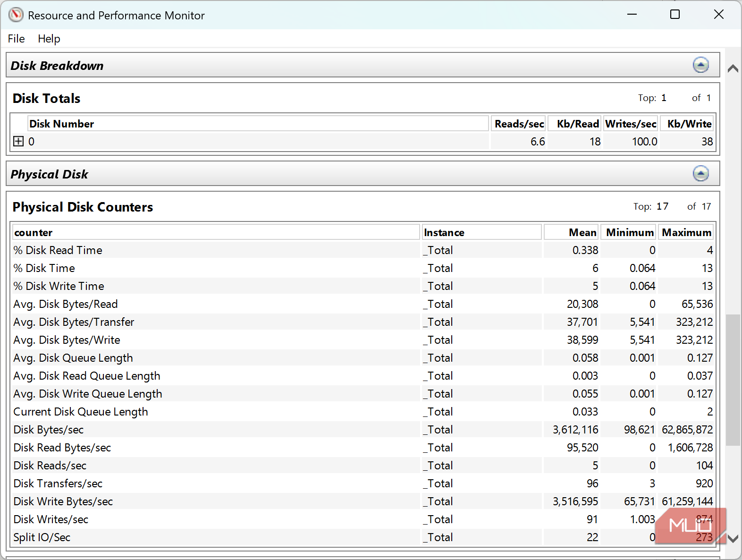Sort by Reads/sec column header

point(518,124)
